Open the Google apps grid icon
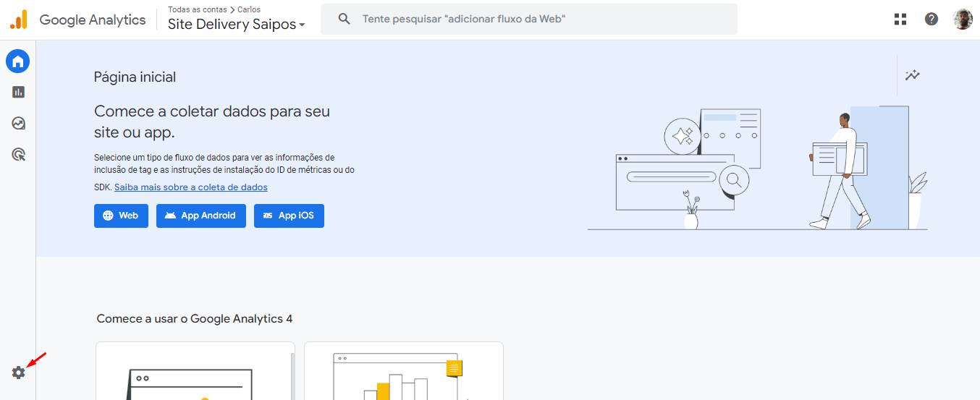The image size is (980, 400). (x=900, y=20)
